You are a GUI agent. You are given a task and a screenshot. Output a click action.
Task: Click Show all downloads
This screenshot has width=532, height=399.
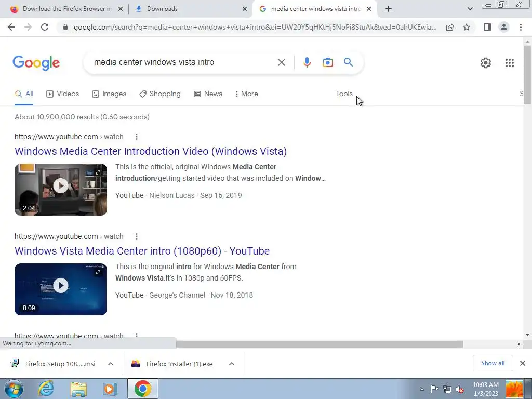tap(493, 363)
